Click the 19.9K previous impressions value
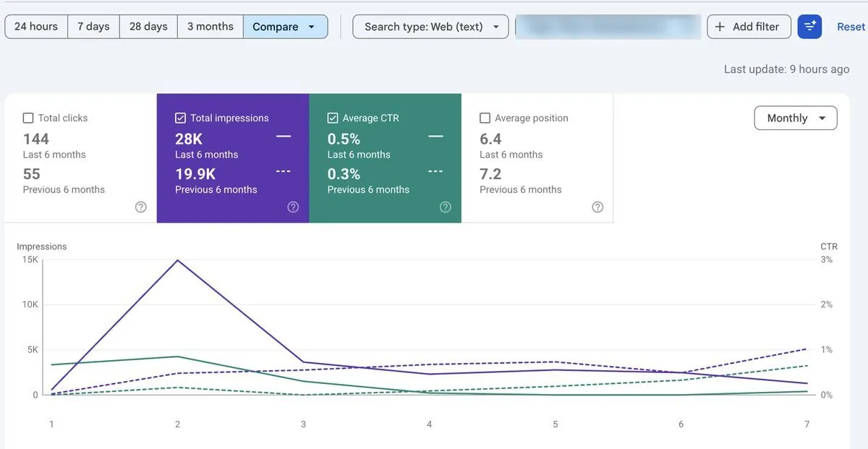 tap(195, 174)
